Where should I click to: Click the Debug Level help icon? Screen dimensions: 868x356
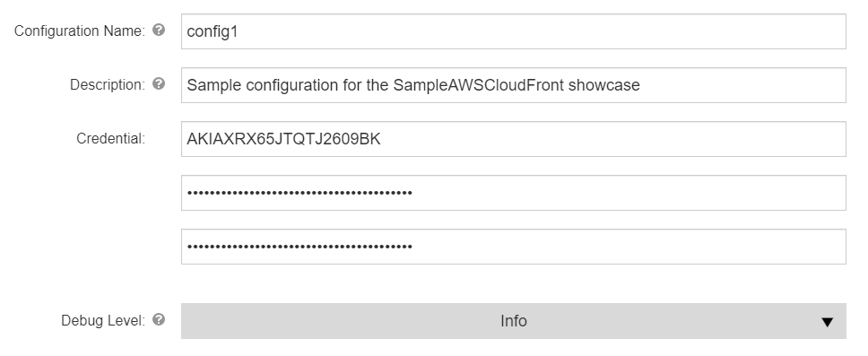159,319
